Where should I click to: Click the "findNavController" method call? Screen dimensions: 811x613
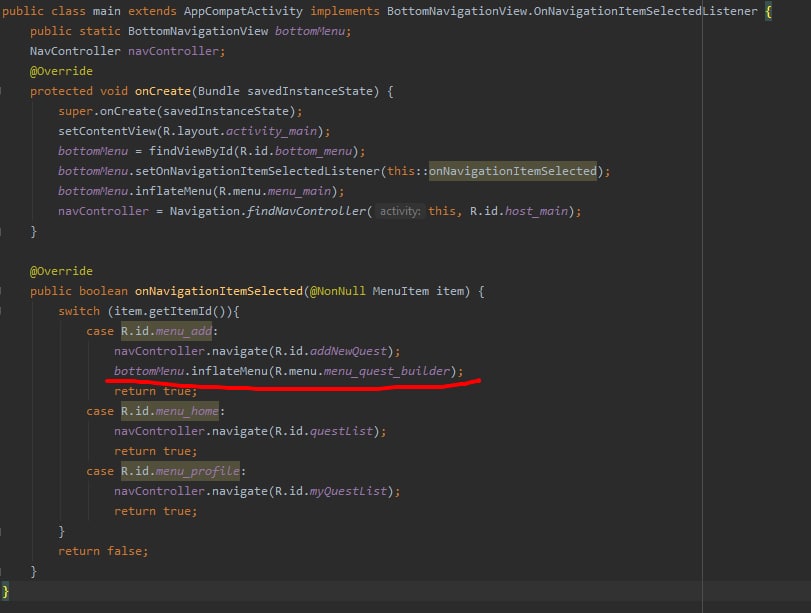pyautogui.click(x=306, y=211)
